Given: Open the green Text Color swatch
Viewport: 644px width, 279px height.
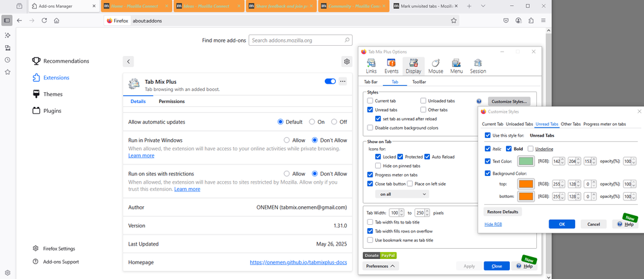Looking at the screenshot, I should point(526,161).
